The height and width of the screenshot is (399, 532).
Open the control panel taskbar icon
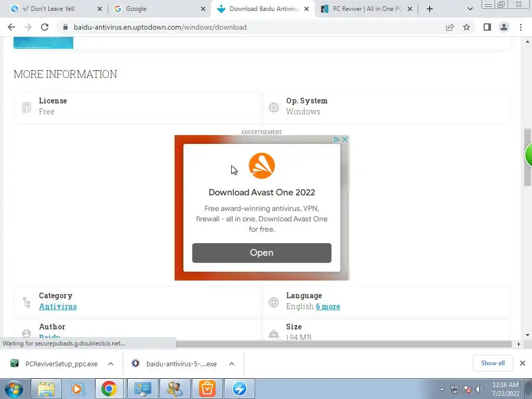pyautogui.click(x=142, y=389)
